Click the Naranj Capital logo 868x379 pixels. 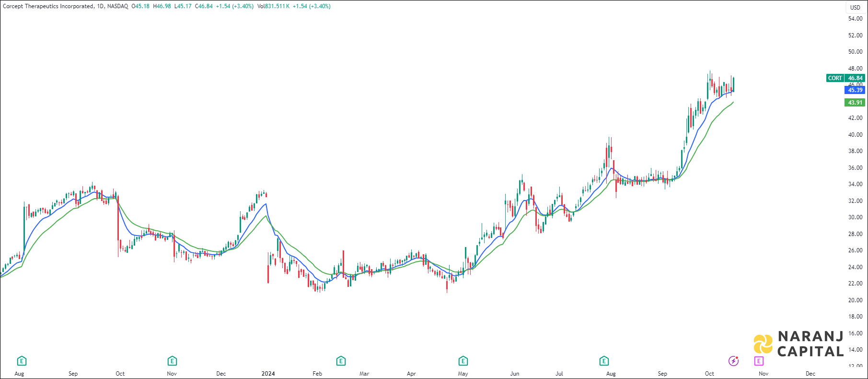click(799, 344)
